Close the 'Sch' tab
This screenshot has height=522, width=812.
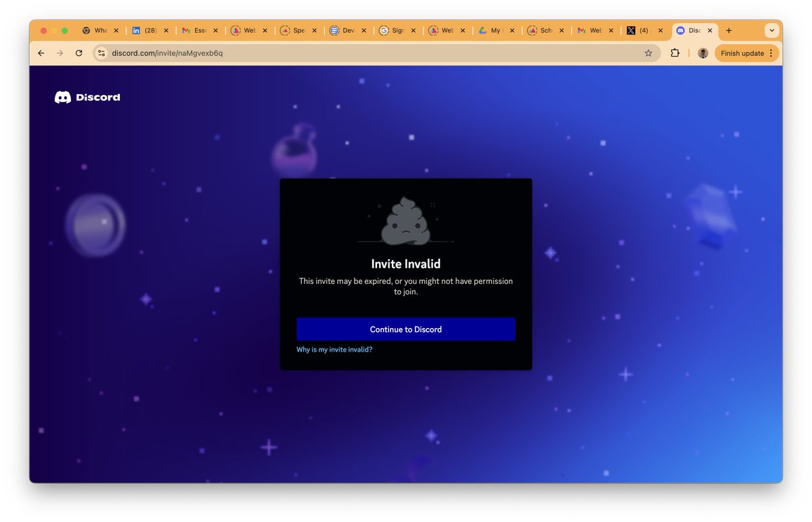562,30
